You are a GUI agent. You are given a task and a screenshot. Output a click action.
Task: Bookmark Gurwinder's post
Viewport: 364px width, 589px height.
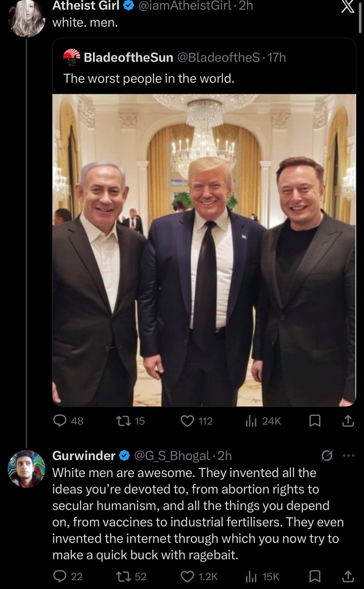coord(314,577)
